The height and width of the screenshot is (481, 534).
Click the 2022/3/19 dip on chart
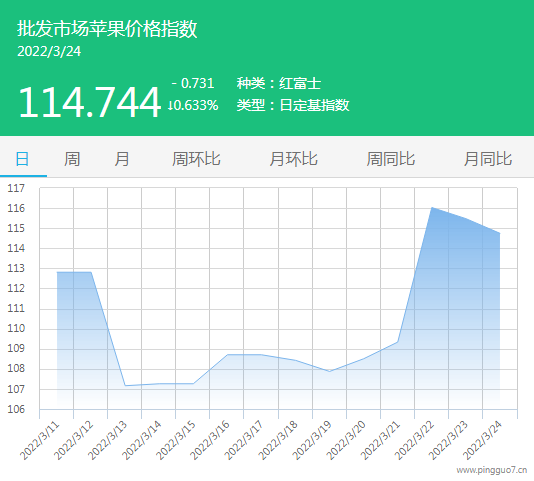[x=329, y=371]
